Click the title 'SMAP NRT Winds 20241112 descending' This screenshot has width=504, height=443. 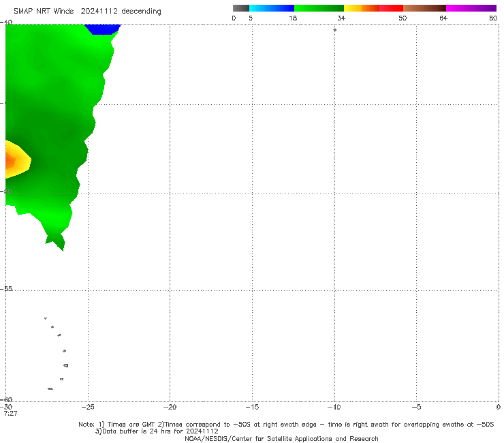[x=87, y=12]
